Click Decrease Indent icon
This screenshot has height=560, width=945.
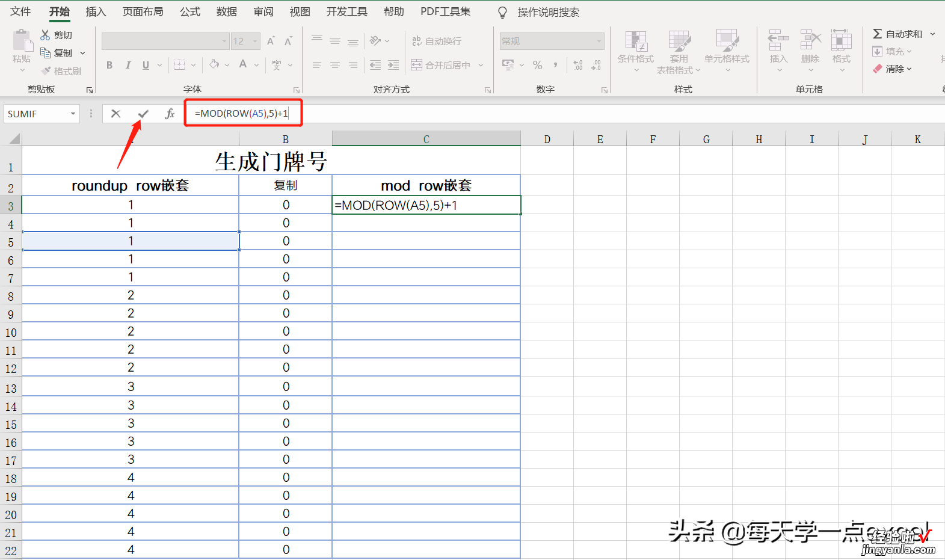375,65
